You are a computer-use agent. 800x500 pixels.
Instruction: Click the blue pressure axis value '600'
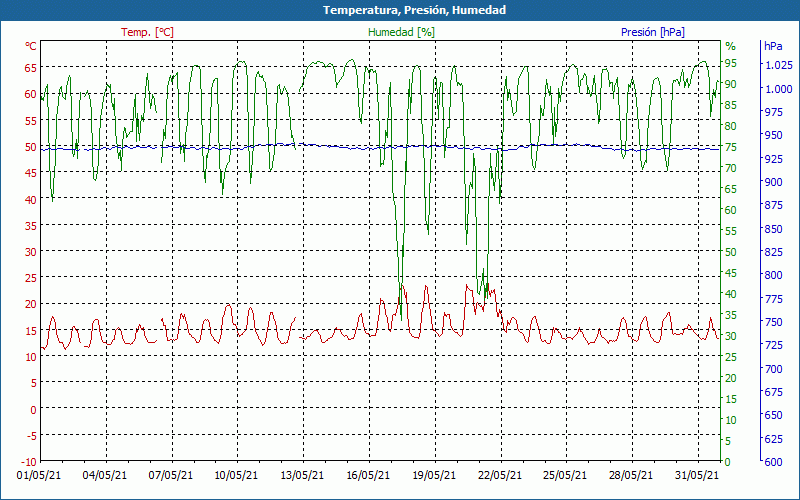pyautogui.click(x=772, y=462)
